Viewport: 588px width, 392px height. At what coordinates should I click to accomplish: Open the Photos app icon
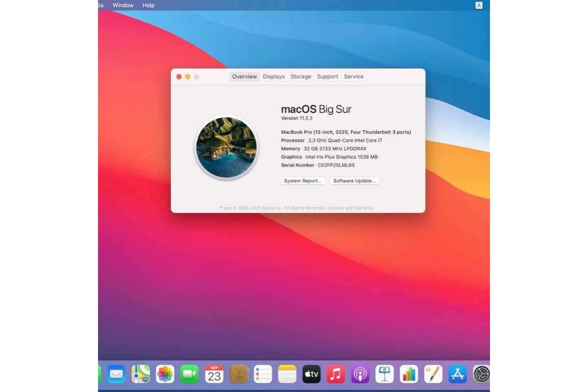(x=165, y=374)
